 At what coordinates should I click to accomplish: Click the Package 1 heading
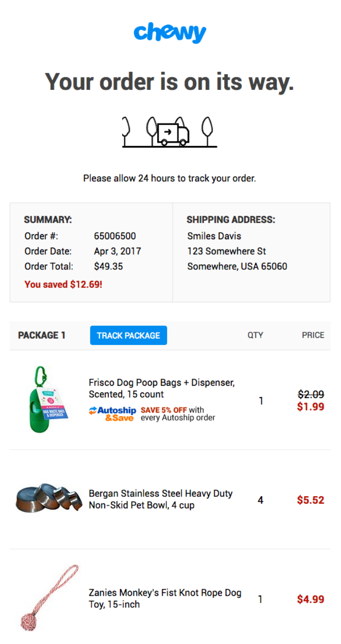point(42,335)
